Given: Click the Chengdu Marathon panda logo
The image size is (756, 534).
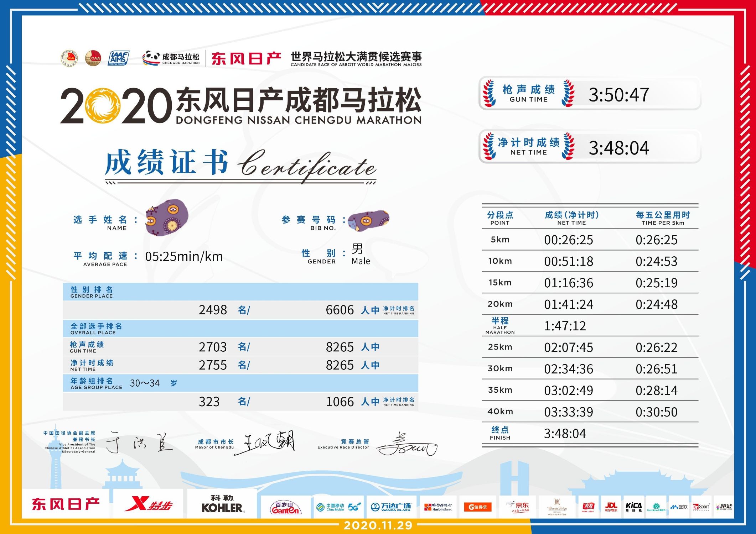Looking at the screenshot, I should 171,58.
